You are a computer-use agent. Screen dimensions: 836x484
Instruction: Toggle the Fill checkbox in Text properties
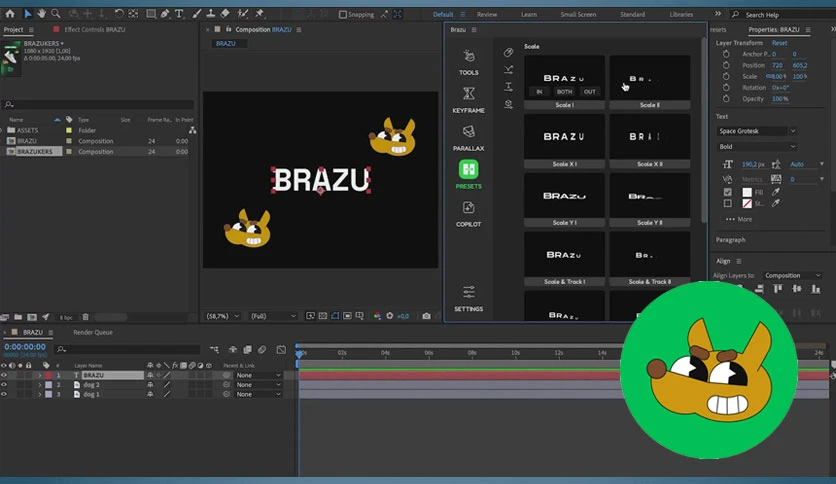point(728,192)
